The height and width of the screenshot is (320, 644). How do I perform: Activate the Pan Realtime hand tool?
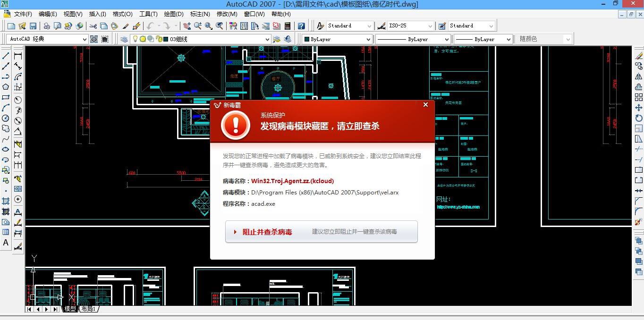coord(187,26)
